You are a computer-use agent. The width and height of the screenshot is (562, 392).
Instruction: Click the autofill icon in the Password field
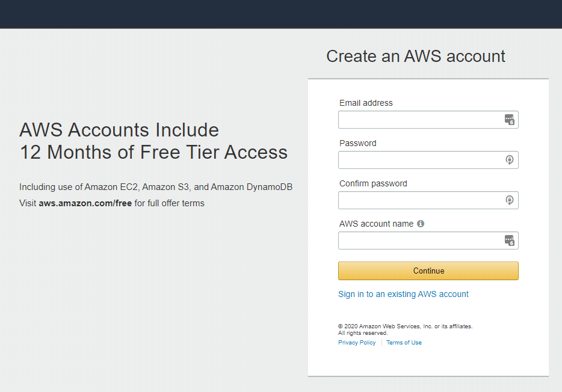pos(509,160)
